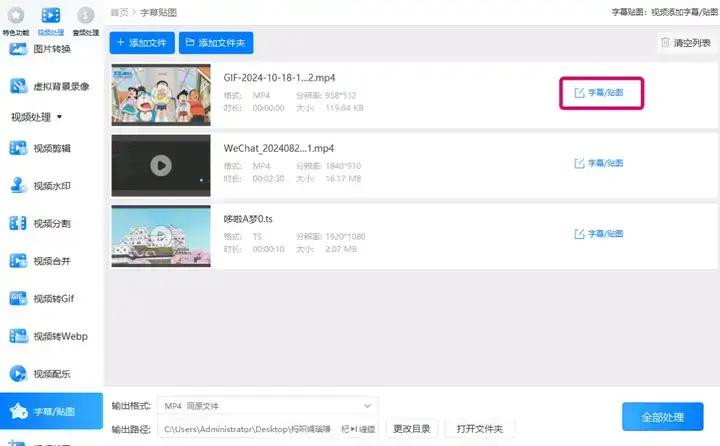
Task: Select the 视频配乐 tool
Action: coord(50,374)
